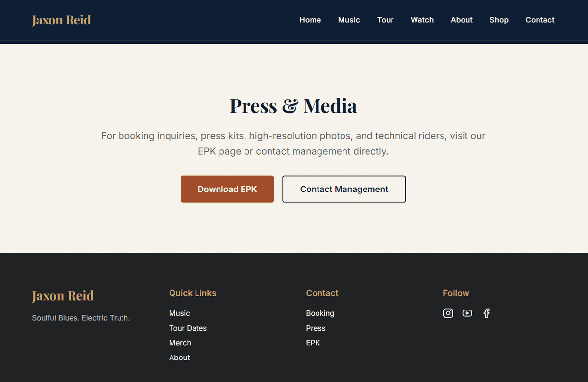
Task: Follow the Tour Dates footer link
Action: (x=188, y=328)
